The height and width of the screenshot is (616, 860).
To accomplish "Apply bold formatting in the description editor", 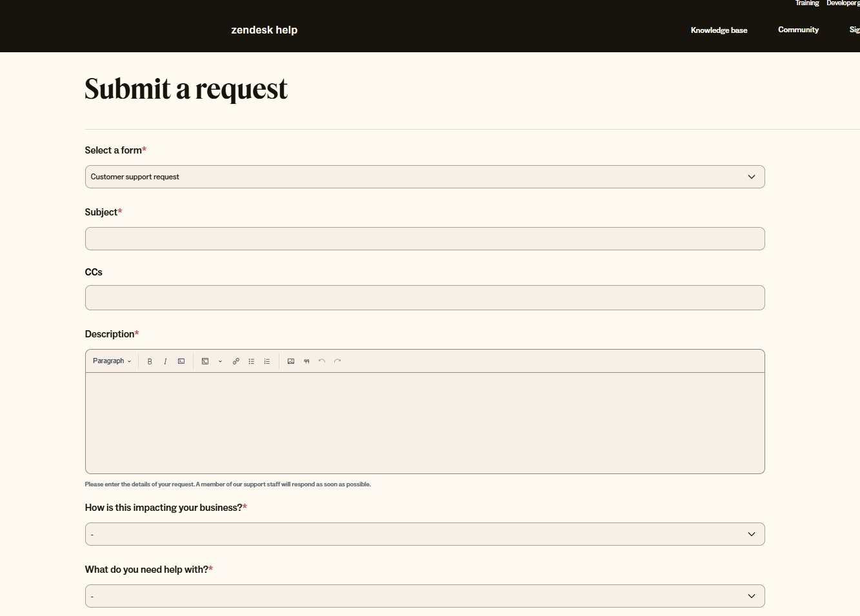I will point(150,361).
